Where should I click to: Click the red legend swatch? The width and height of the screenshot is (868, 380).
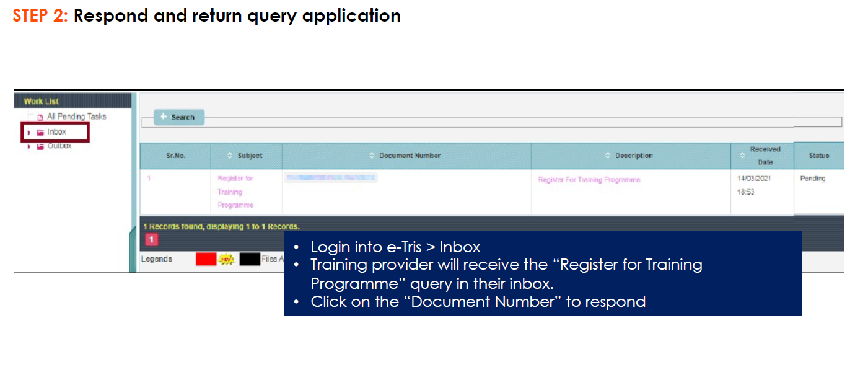click(x=206, y=259)
